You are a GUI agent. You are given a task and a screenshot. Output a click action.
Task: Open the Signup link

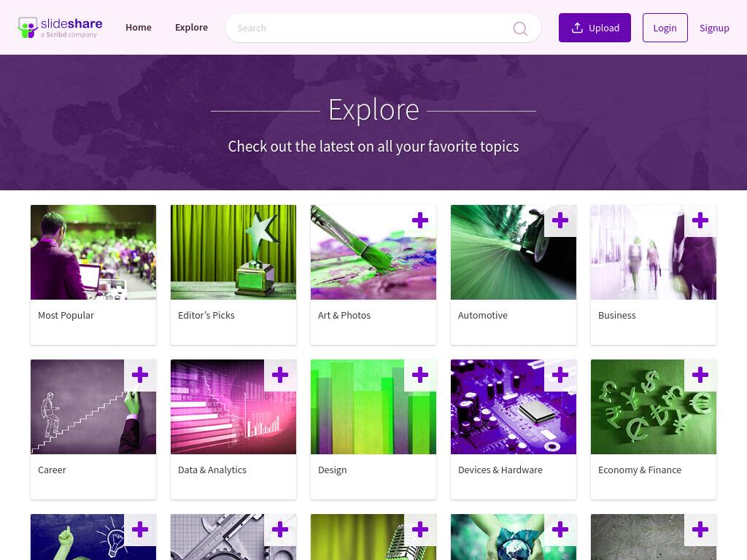pos(714,28)
